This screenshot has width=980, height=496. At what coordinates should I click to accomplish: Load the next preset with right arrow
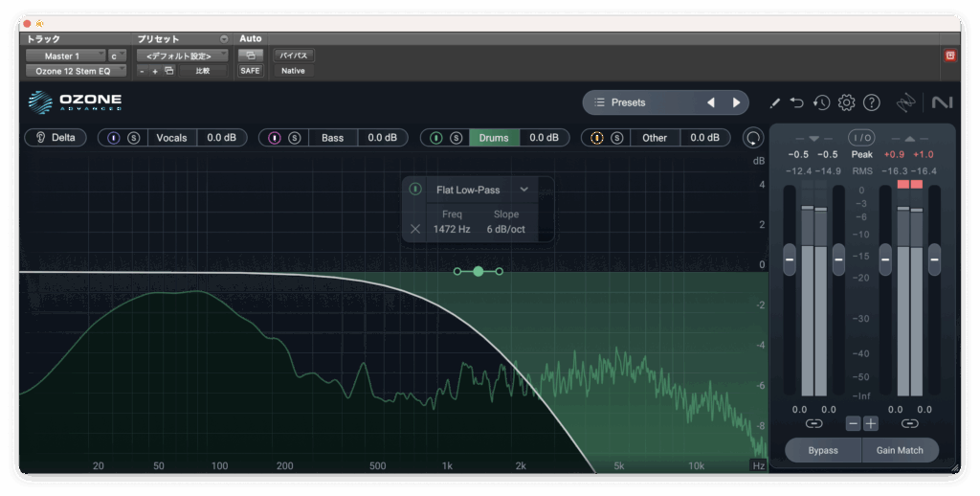(736, 102)
